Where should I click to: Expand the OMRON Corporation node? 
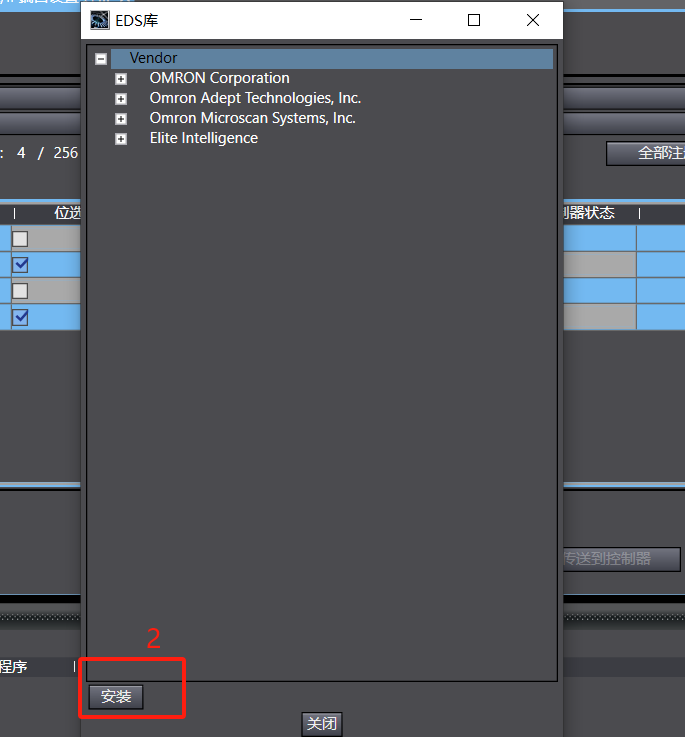[x=121, y=79]
